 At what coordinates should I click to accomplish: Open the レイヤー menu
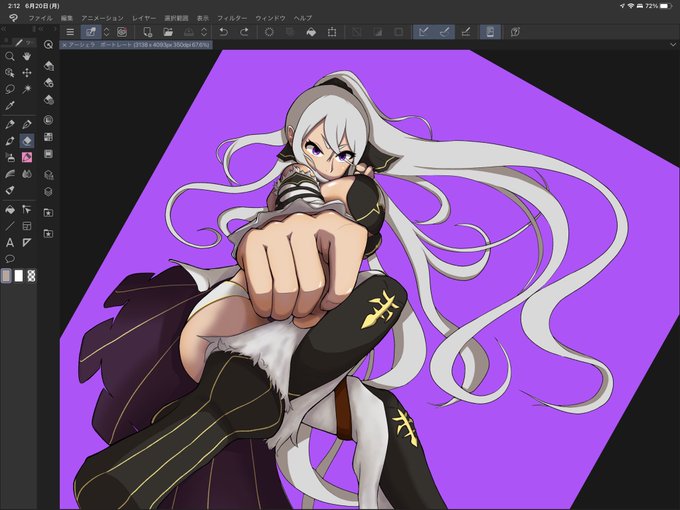point(144,18)
